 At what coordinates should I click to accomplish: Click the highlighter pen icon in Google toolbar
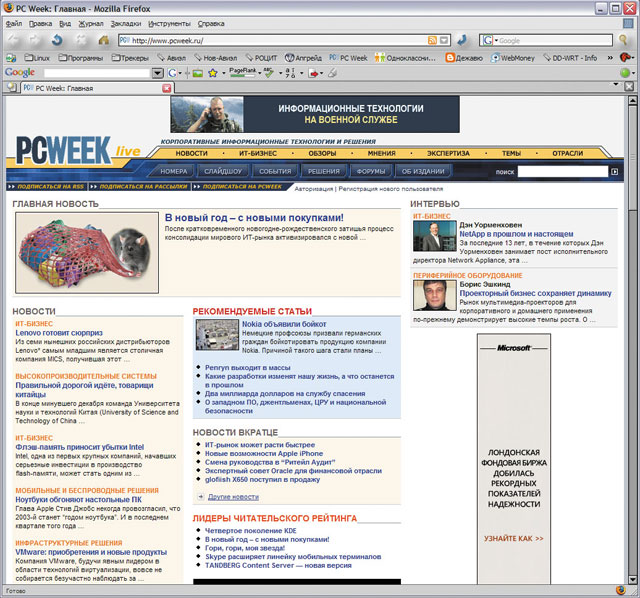click(332, 73)
